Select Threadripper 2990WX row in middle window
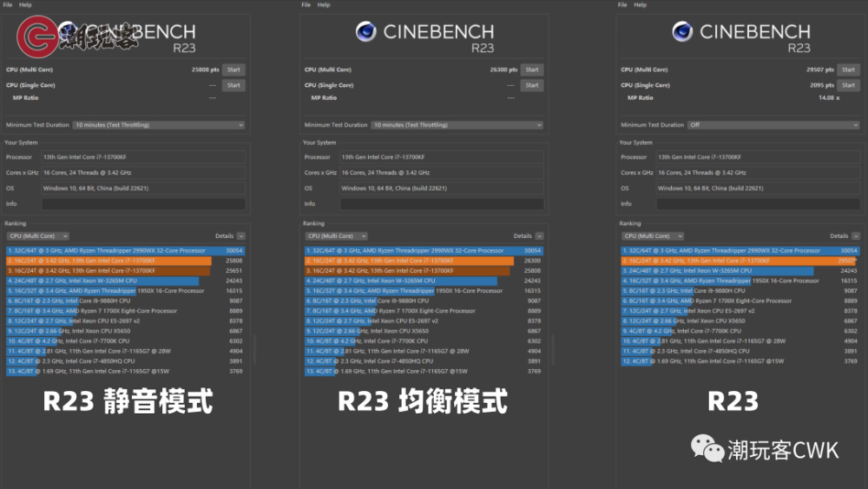Screen dimensions: 868x489 pos(424,251)
